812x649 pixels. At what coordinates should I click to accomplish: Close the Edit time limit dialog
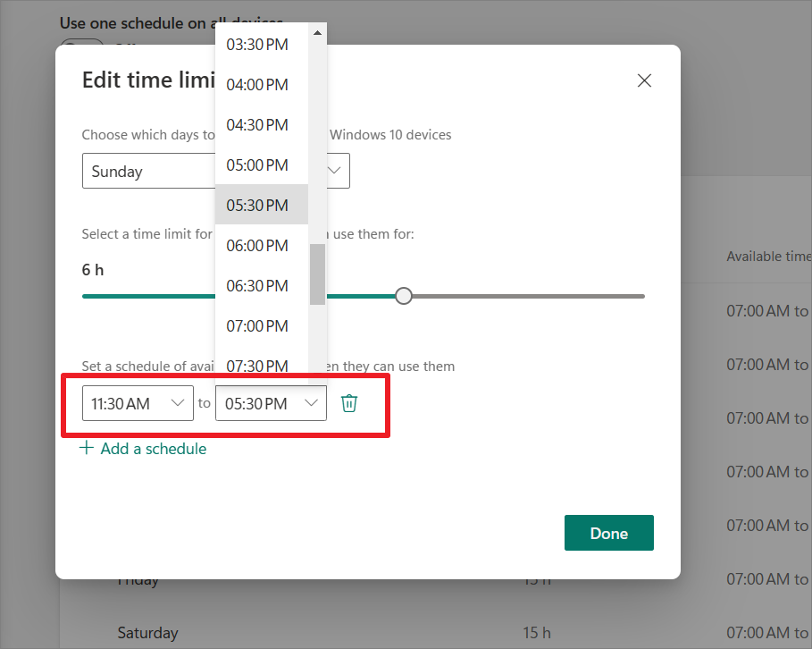click(x=644, y=80)
